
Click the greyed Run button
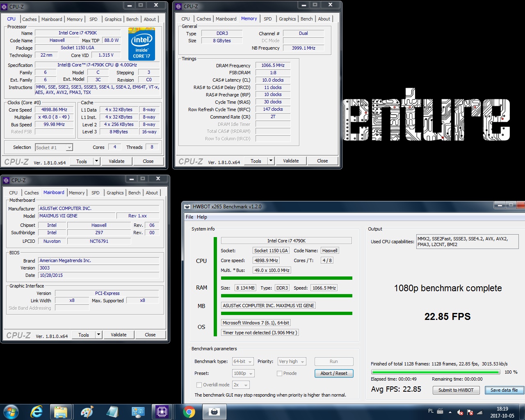coord(334,361)
